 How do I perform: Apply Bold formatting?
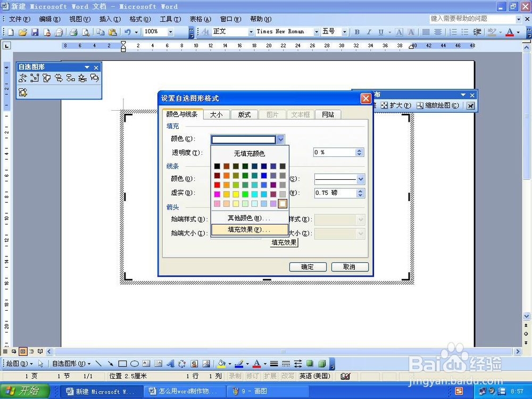coord(357,32)
